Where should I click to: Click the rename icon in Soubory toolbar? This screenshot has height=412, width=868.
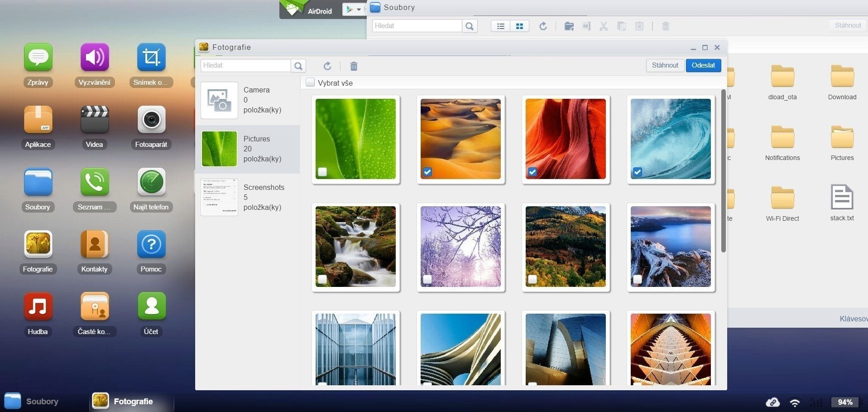(586, 26)
